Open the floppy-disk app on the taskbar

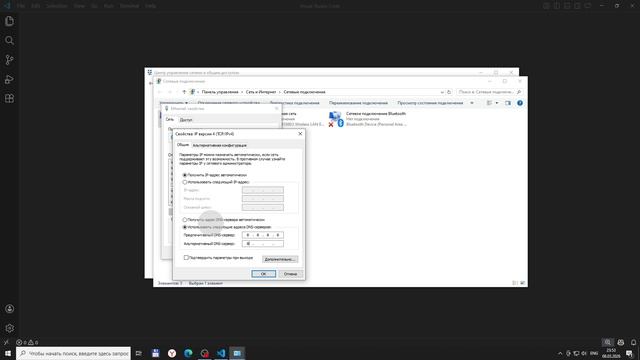pyautogui.click(x=156, y=353)
